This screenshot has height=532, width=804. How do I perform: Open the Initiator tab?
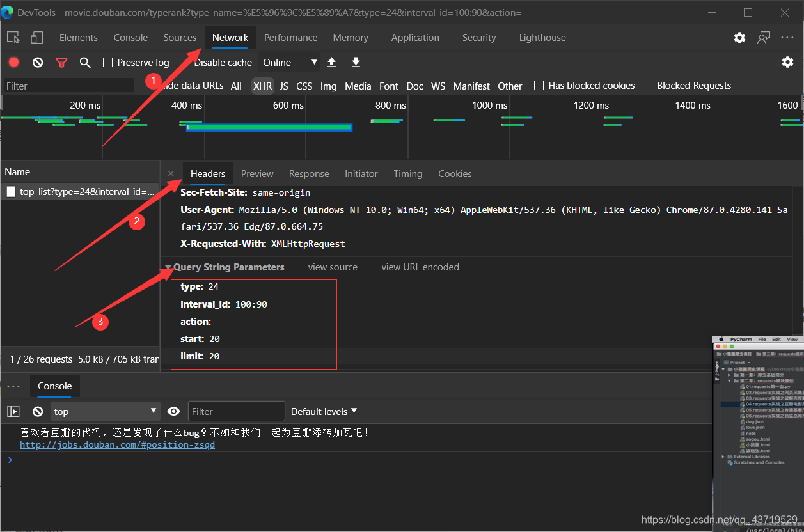(361, 173)
